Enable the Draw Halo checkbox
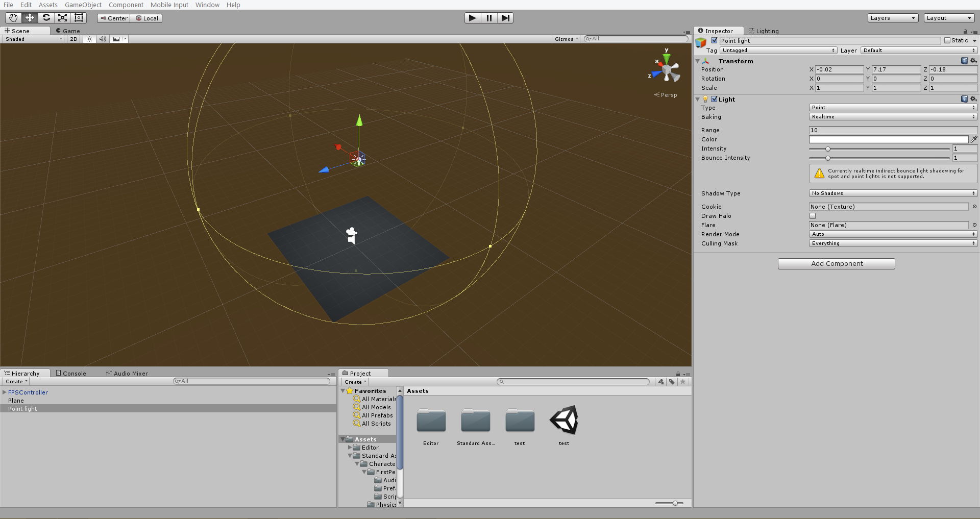This screenshot has height=519, width=980. coord(813,216)
